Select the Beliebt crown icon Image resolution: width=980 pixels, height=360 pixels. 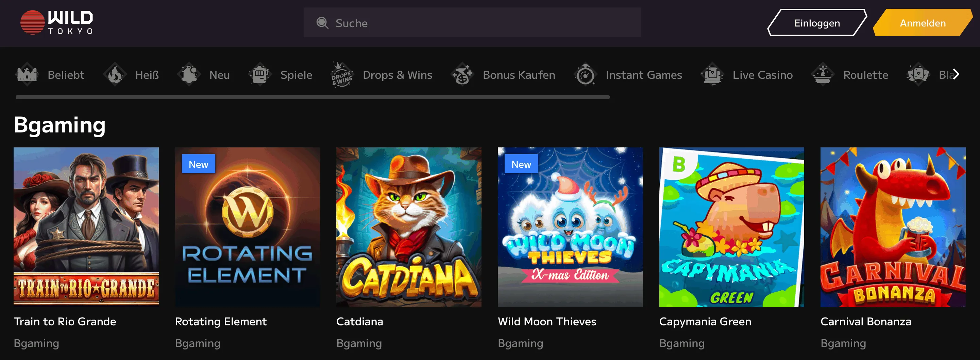click(27, 74)
